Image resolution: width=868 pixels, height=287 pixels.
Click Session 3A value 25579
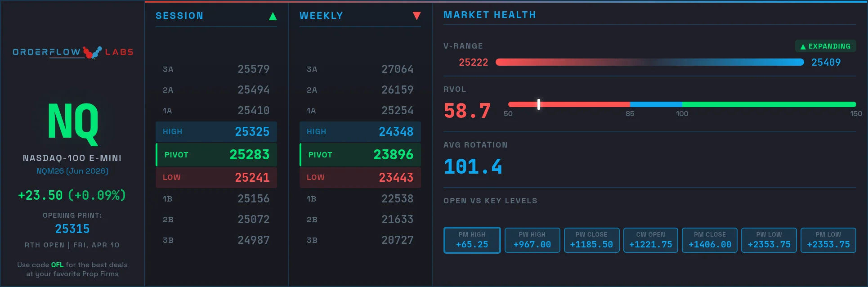pos(254,69)
